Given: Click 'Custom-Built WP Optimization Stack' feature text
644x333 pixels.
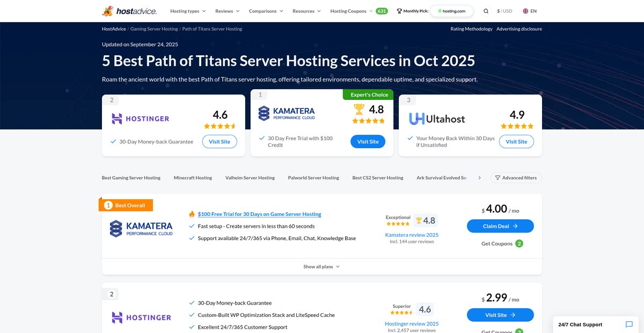Looking at the screenshot, I should click(266, 315).
